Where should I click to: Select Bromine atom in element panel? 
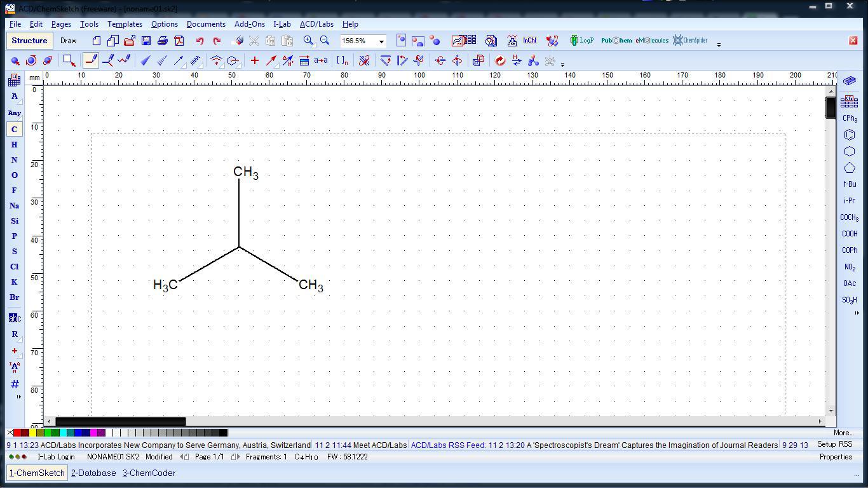click(15, 297)
